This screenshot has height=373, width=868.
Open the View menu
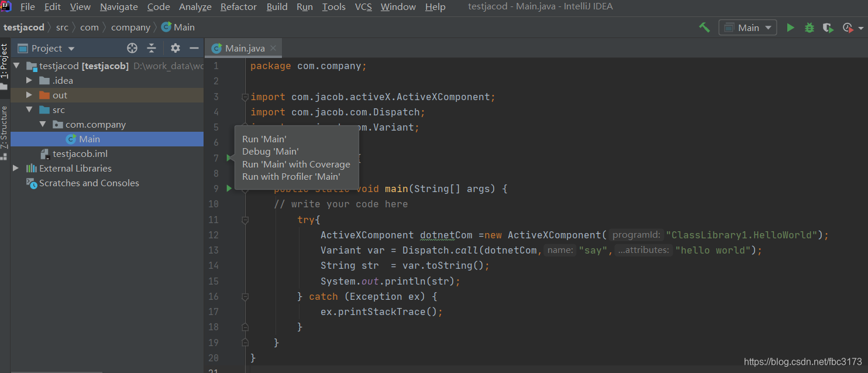point(80,7)
